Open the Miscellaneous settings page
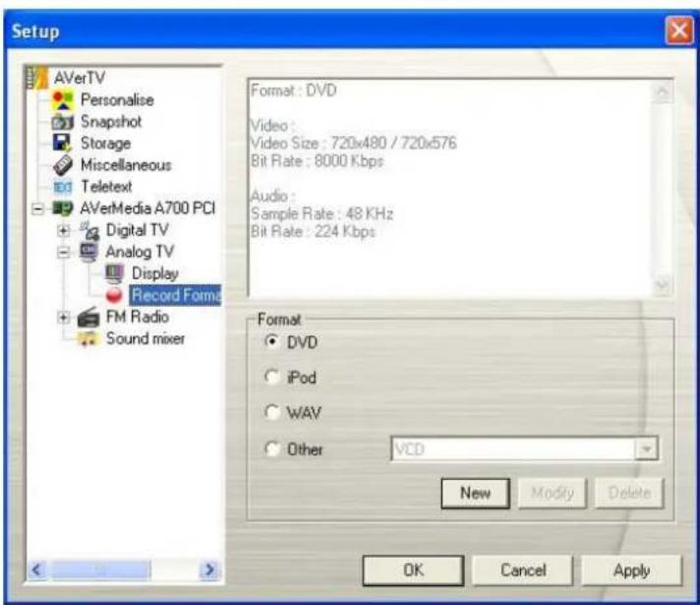Screen dimensions: 700x605 click(x=126, y=165)
